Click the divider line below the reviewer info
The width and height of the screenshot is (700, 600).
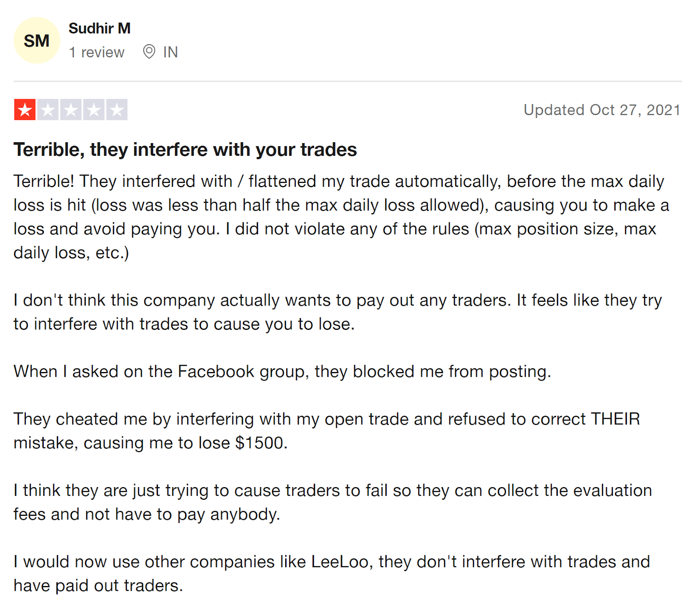coord(348,81)
